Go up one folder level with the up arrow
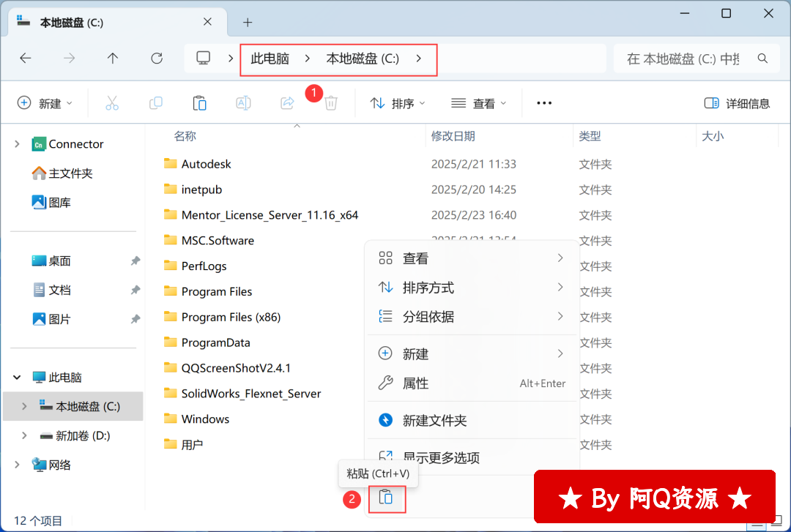The image size is (791, 532). pyautogui.click(x=113, y=59)
